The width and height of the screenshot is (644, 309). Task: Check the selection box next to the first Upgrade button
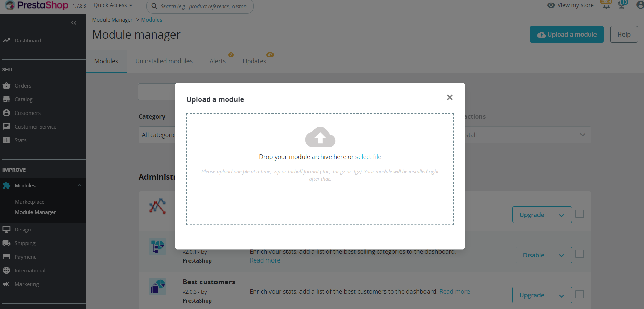click(x=579, y=214)
